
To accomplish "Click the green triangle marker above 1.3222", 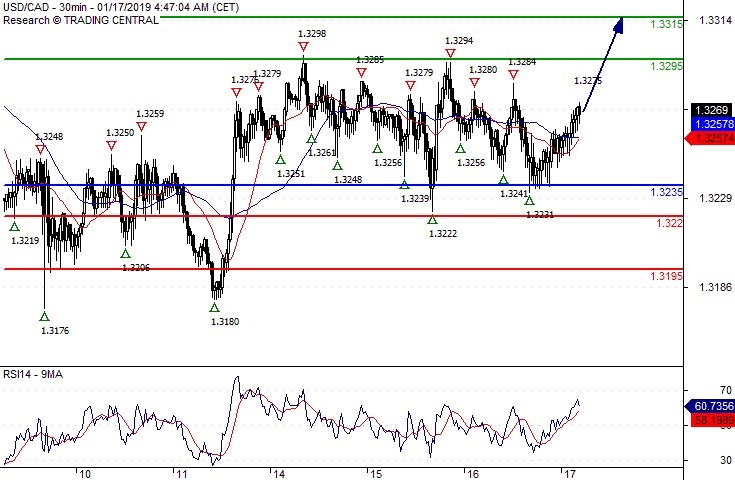I will point(432,219).
